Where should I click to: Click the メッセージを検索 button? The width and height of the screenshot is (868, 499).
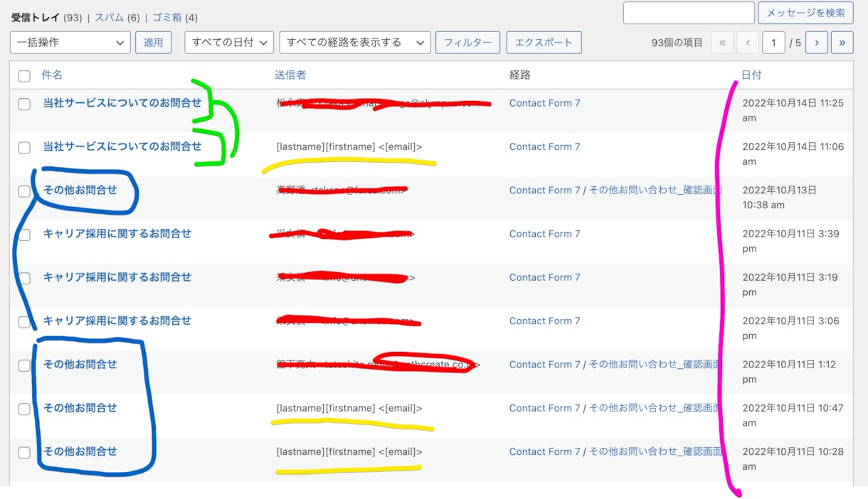[805, 13]
